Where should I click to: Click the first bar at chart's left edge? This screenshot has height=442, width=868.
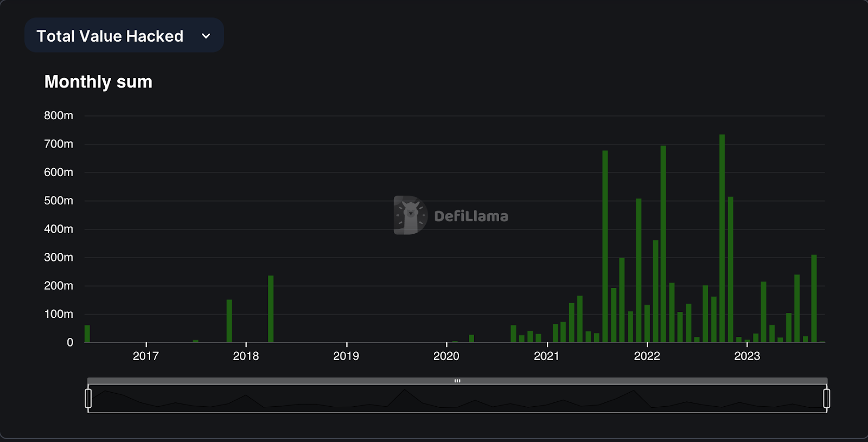[x=87, y=334]
